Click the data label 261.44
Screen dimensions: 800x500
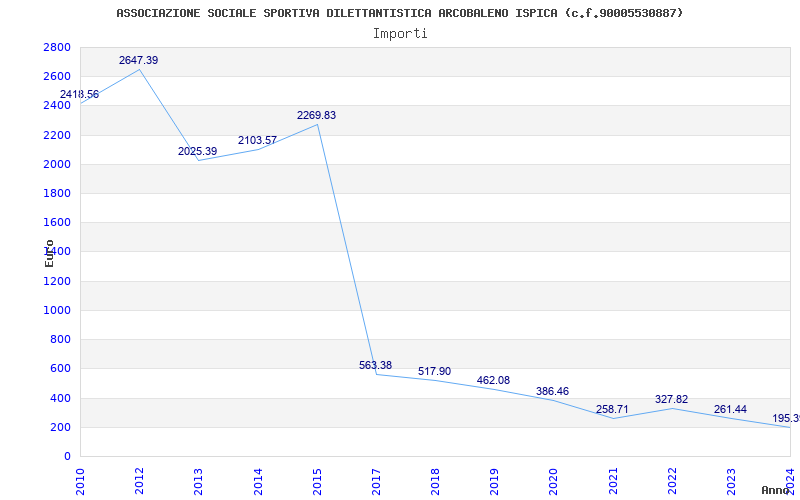click(731, 409)
